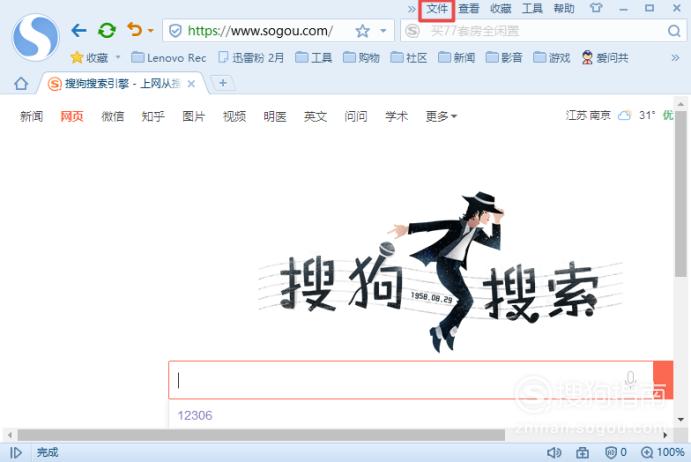This screenshot has width=691, height=462.
Task: Open the 工具 menu in menu bar
Action: pyautogui.click(x=532, y=9)
